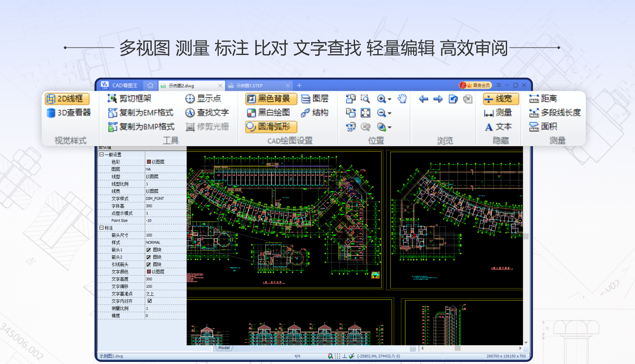Click the 距离 distance measure button
The image size is (635, 364).
543,99
